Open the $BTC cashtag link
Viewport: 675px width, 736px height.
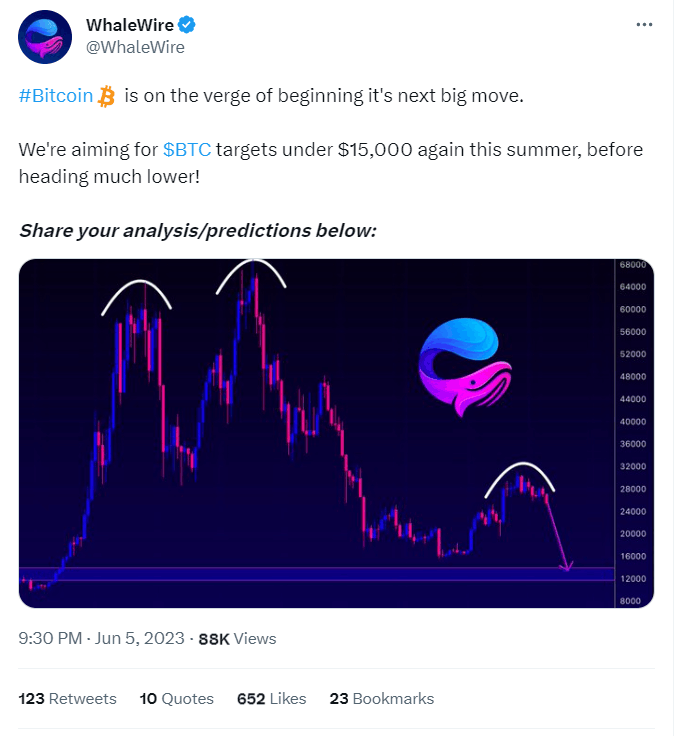tap(186, 150)
